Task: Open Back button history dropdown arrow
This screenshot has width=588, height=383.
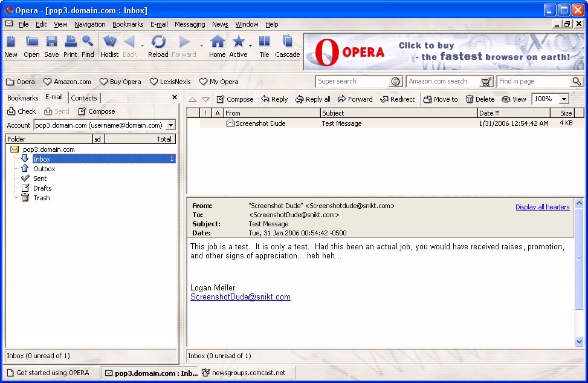Action: tap(142, 46)
